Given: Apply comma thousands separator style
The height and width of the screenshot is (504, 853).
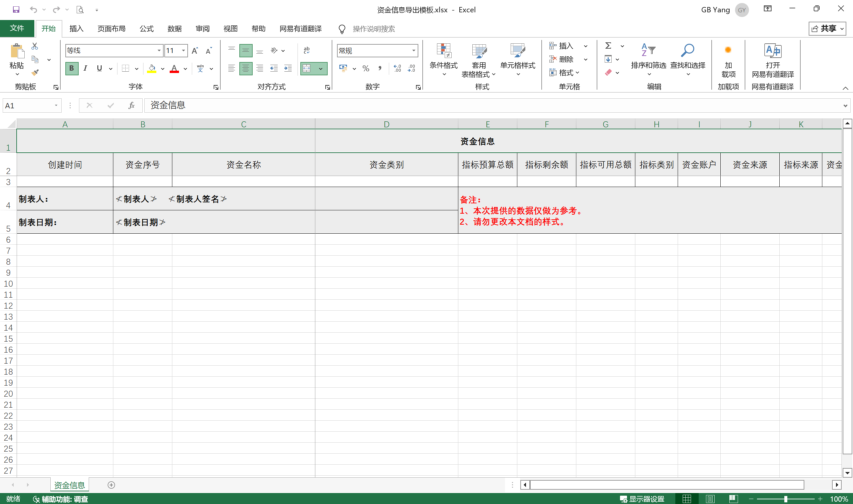Looking at the screenshot, I should (x=380, y=69).
